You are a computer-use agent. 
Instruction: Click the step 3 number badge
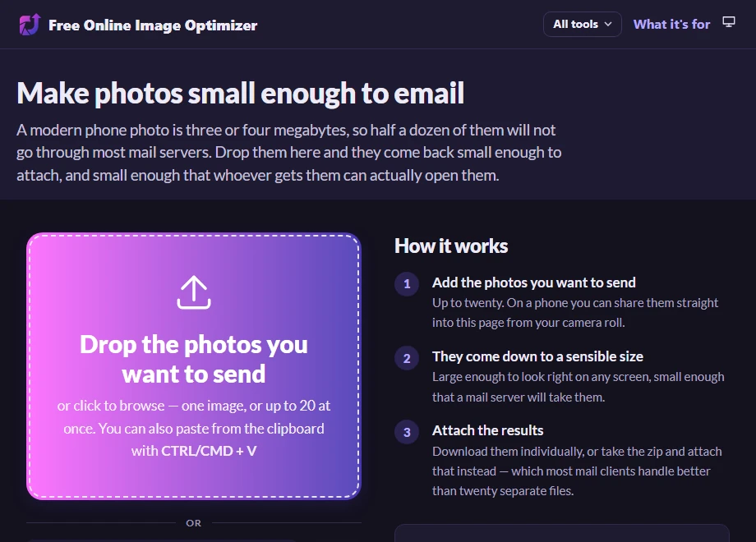(x=407, y=432)
